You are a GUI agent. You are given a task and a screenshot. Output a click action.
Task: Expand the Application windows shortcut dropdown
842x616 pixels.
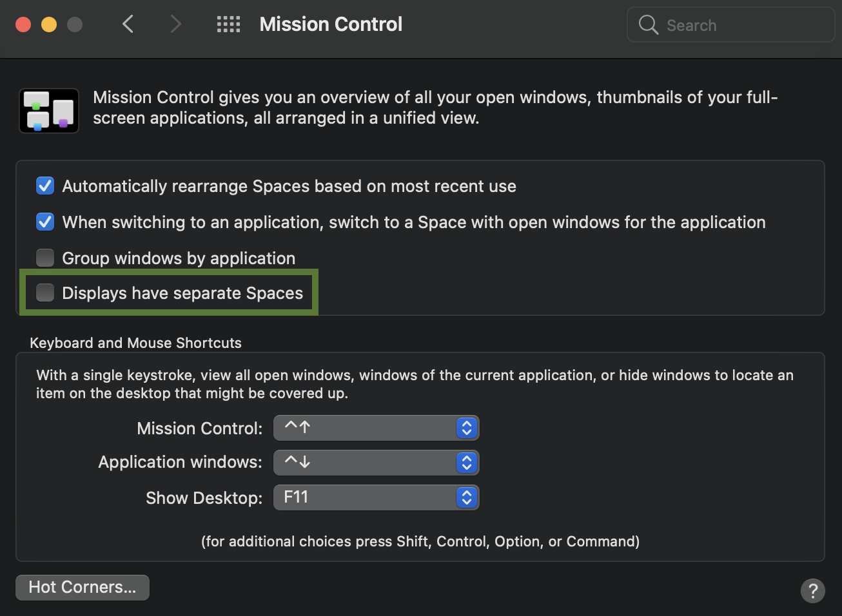376,463
